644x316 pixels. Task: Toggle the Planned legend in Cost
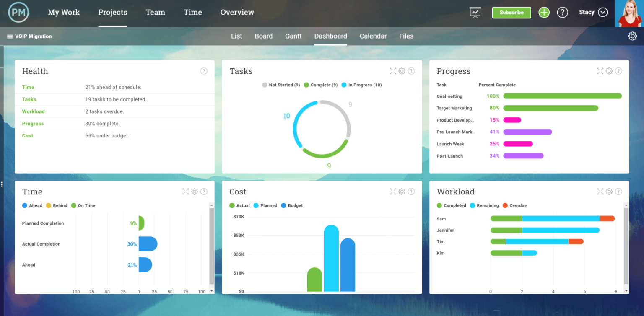point(265,206)
